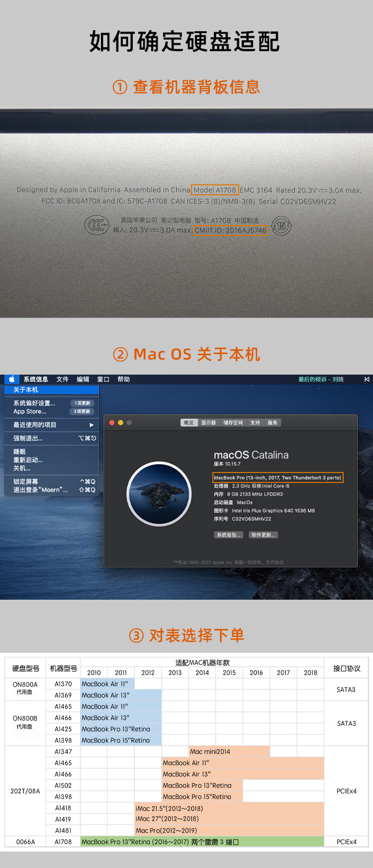Viewport: 373px width, 868px height.
Task: Open the Apple menu icon
Action: (x=12, y=379)
